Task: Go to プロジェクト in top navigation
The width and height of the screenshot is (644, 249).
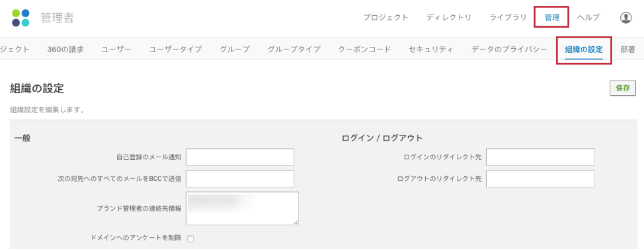Action: coord(385,18)
